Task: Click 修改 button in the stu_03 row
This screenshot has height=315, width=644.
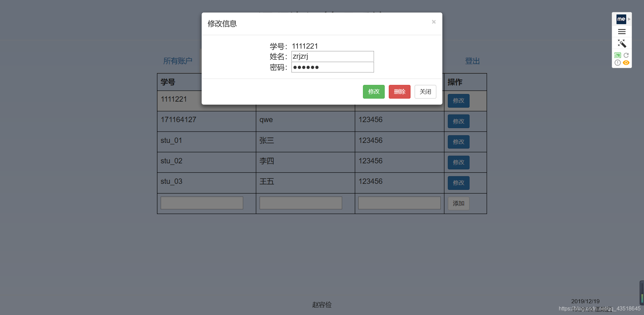Action: 459,183
